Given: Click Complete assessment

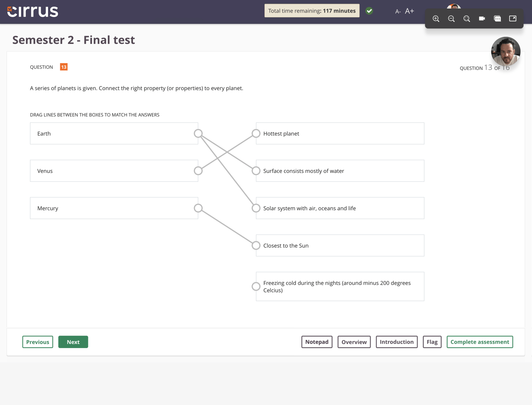Looking at the screenshot, I should (x=480, y=342).
